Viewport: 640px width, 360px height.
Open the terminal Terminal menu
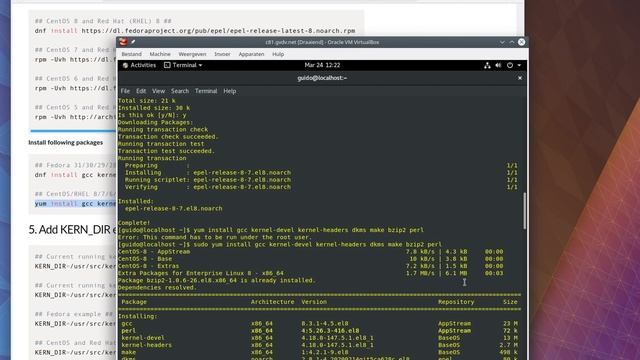[206, 91]
